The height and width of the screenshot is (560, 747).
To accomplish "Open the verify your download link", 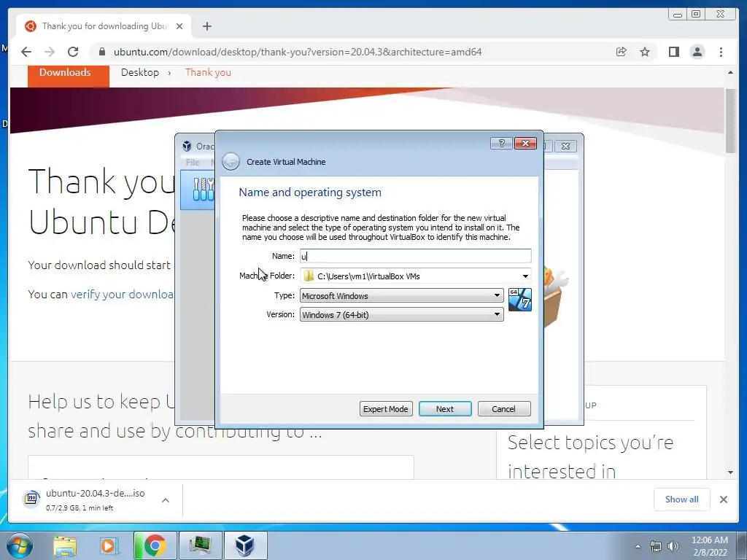I will (x=122, y=295).
